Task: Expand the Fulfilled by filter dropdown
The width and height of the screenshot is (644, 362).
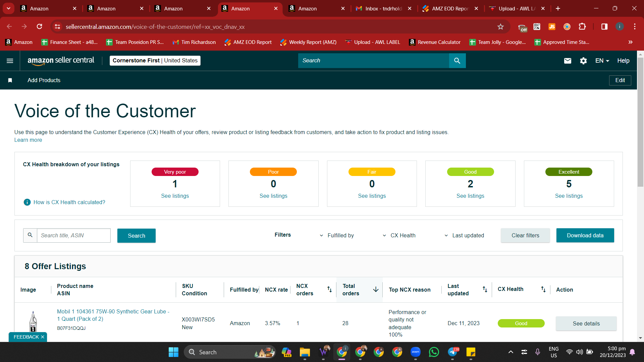Action: [x=337, y=235]
